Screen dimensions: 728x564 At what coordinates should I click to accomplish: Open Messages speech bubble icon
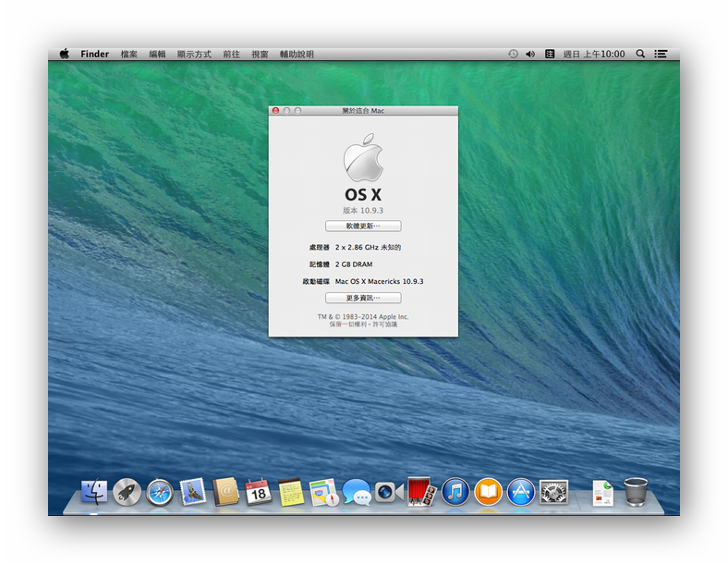[x=357, y=492]
